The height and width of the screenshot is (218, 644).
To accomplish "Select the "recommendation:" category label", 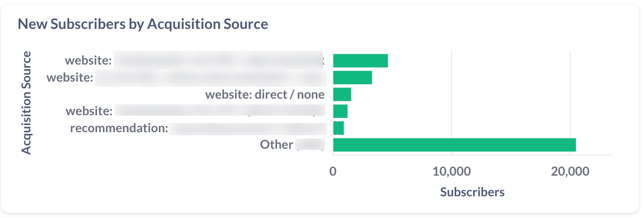I will click(x=119, y=128).
